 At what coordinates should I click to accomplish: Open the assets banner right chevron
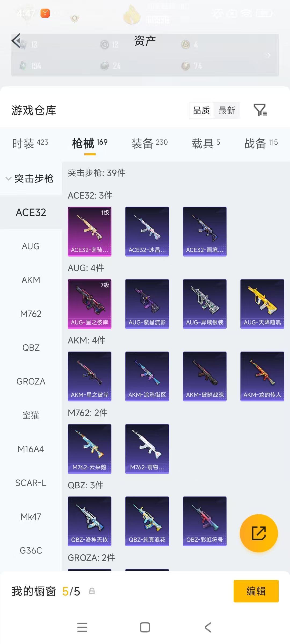click(x=268, y=55)
